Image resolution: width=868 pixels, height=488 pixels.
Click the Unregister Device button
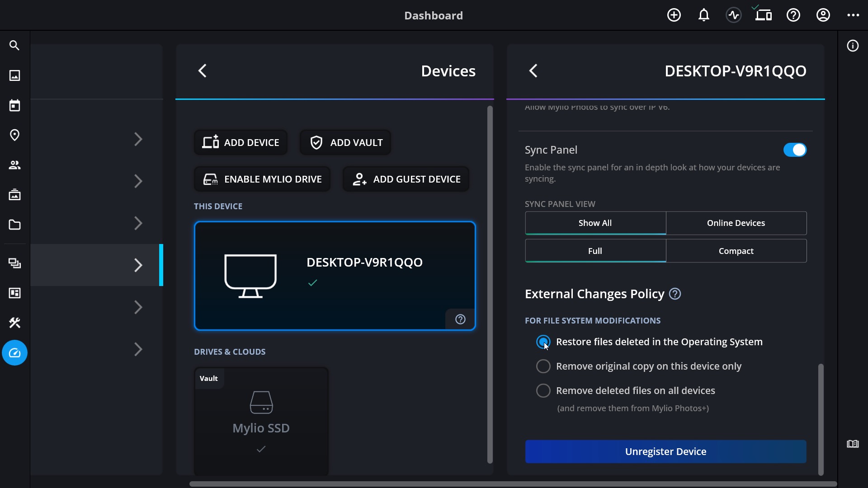[x=665, y=452]
